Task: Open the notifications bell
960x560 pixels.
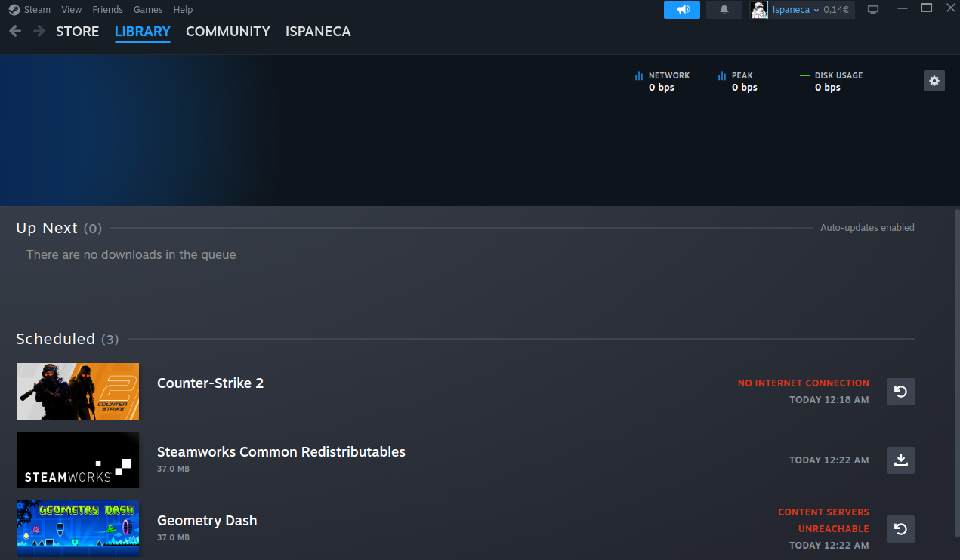Action: (724, 10)
